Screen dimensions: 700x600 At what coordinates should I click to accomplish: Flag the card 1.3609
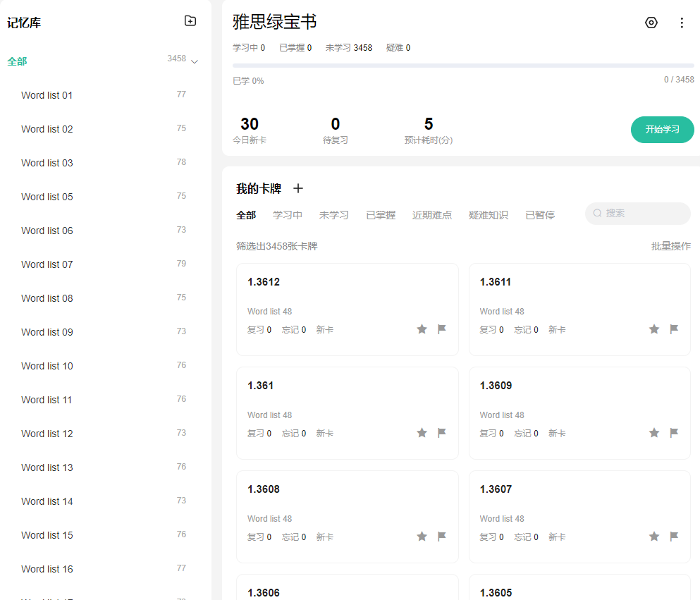[674, 433]
